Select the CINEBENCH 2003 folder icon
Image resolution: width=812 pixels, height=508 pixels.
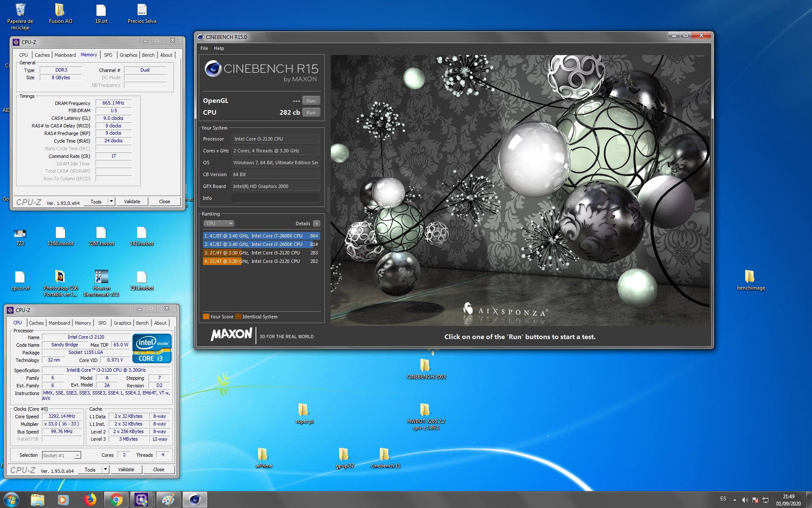[x=426, y=369]
